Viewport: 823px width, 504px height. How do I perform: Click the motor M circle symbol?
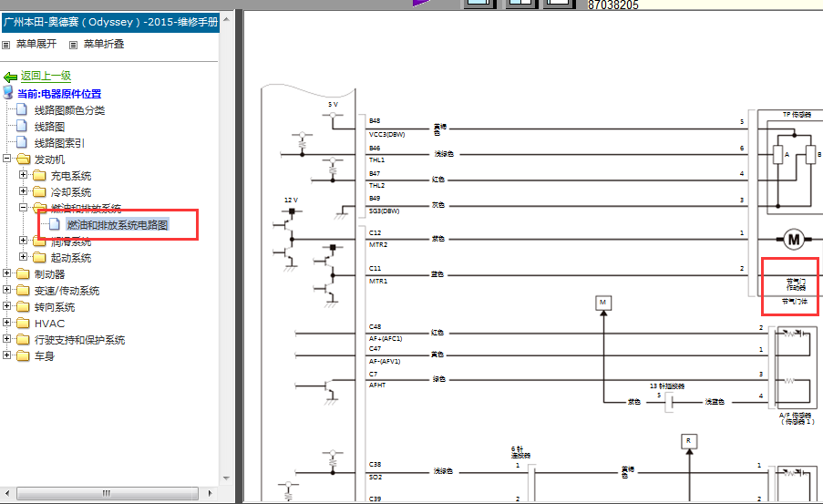pyautogui.click(x=794, y=240)
